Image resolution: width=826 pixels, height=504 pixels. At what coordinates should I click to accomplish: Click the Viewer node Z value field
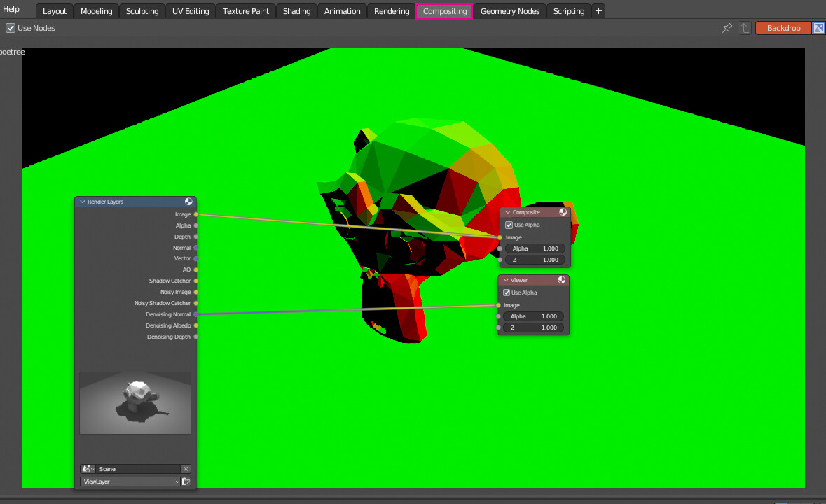[x=534, y=327]
